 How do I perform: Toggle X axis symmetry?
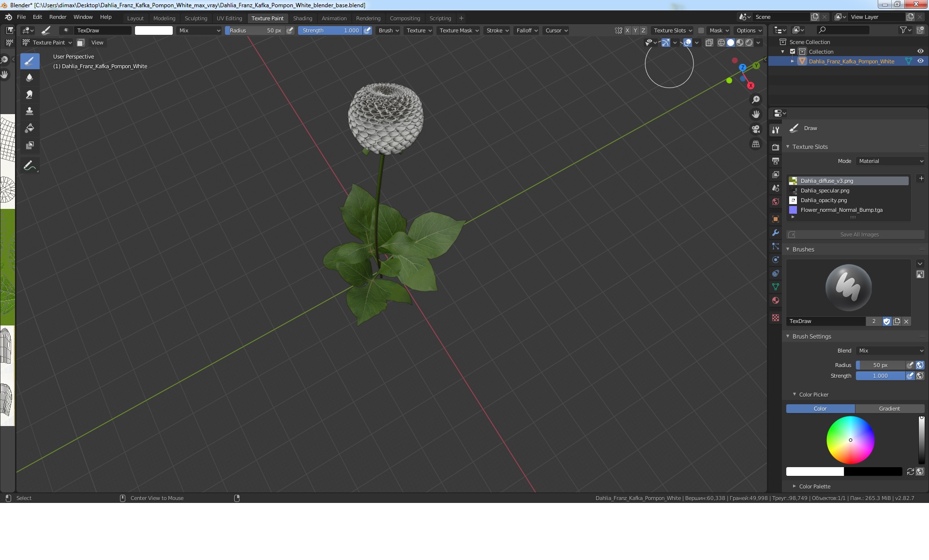628,30
